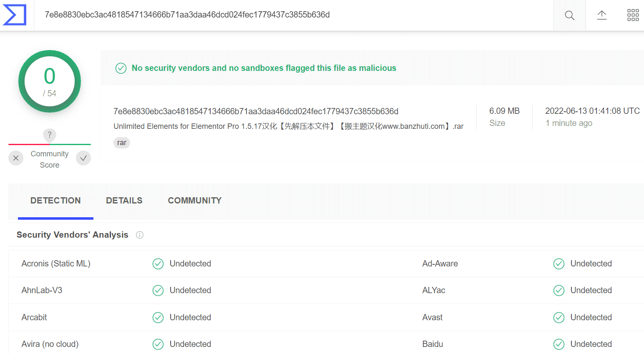Image resolution: width=644 pixels, height=354 pixels.
Task: Click the '1 minute ago' text
Action: [569, 123]
